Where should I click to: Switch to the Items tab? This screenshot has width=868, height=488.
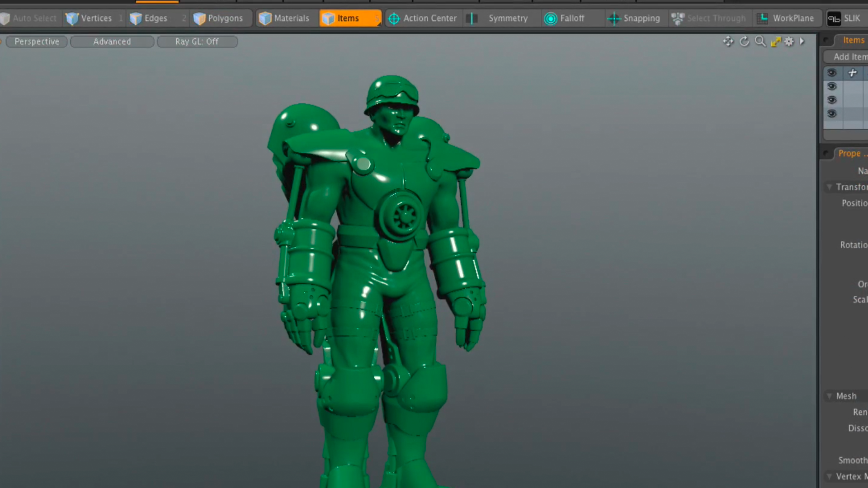coord(854,40)
